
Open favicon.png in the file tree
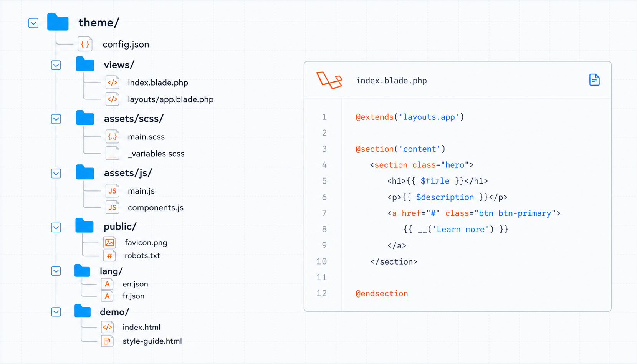[x=146, y=243]
